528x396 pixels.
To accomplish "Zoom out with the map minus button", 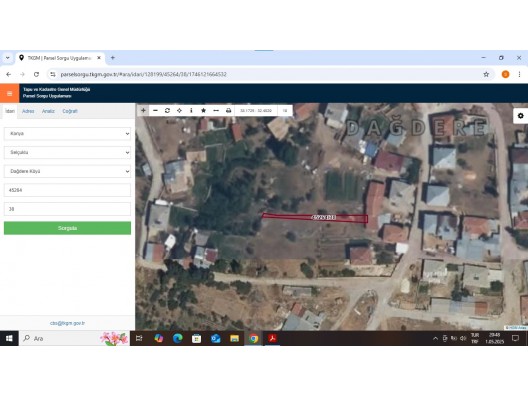I will click(155, 110).
